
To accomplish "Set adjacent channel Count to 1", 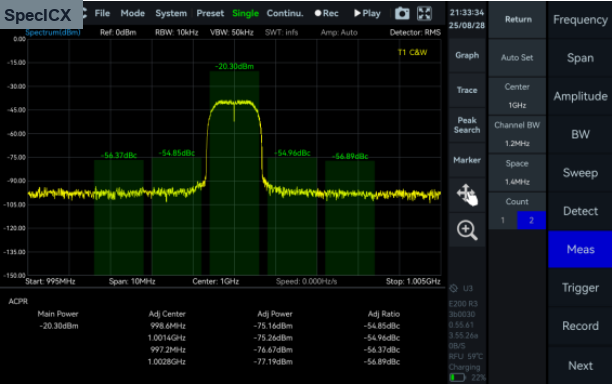I will (x=503, y=220).
